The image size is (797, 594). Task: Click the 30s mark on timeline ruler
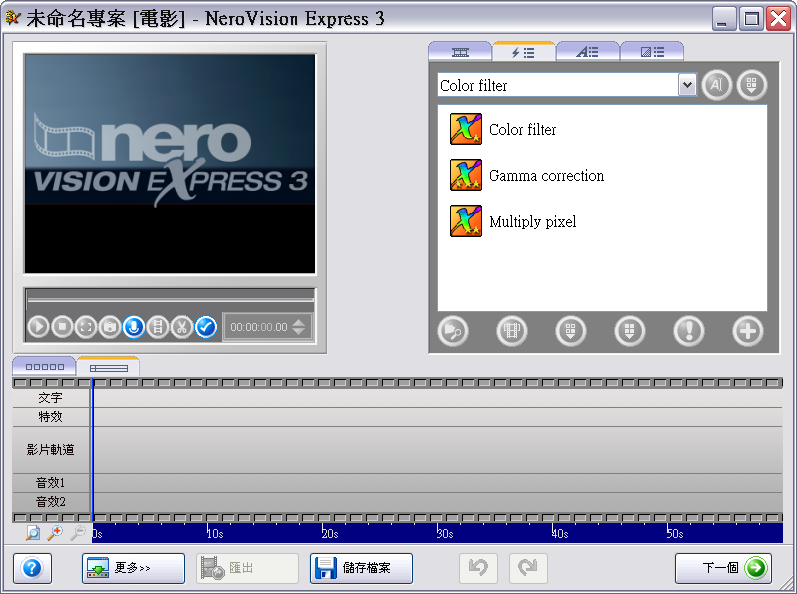[445, 534]
